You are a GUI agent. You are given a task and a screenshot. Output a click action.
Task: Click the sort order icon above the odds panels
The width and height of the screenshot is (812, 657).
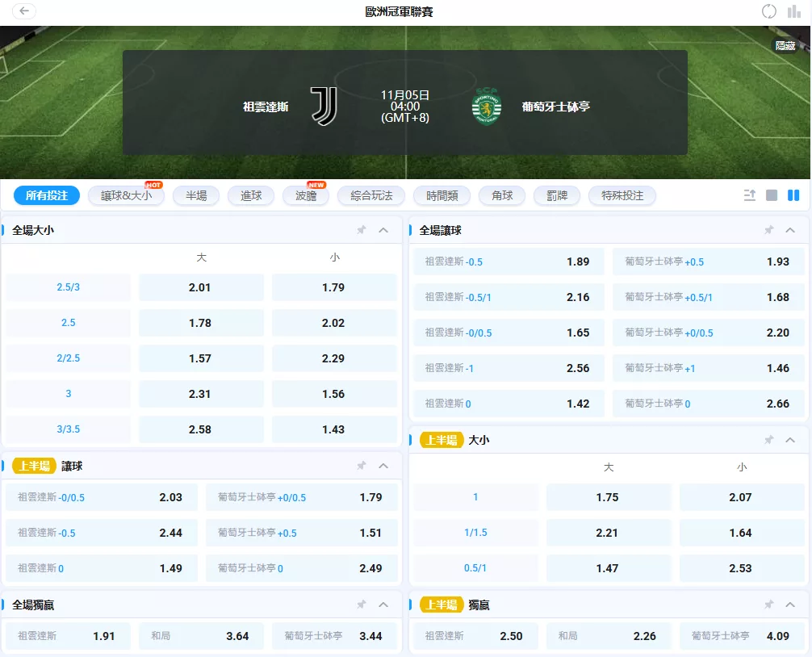click(749, 195)
